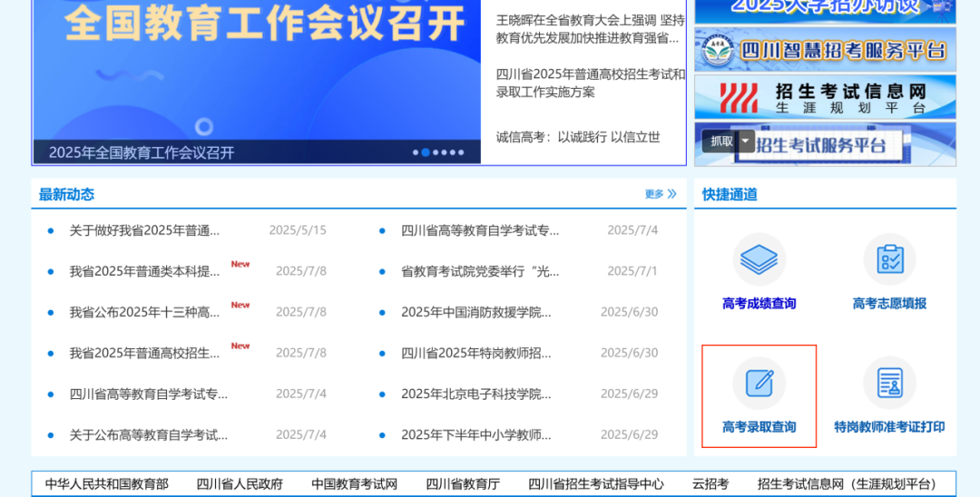Select the active second carousel dot

[x=426, y=152]
